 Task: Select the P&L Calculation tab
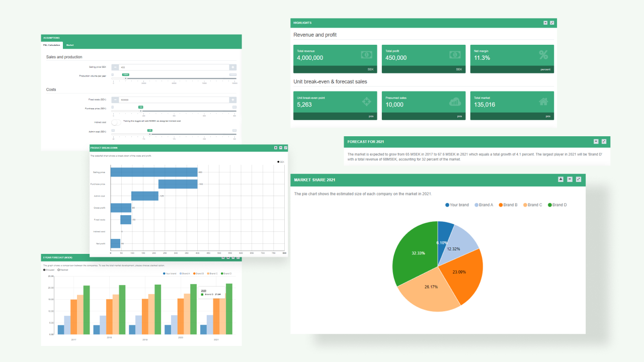52,45
